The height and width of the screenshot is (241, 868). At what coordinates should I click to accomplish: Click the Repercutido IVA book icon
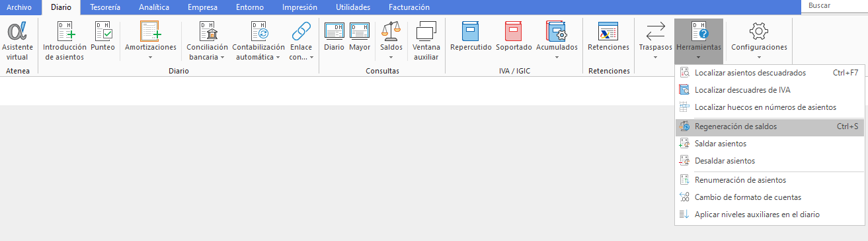click(471, 31)
